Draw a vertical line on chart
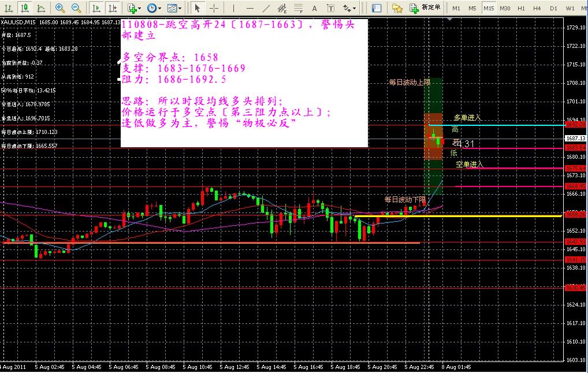 [x=233, y=8]
